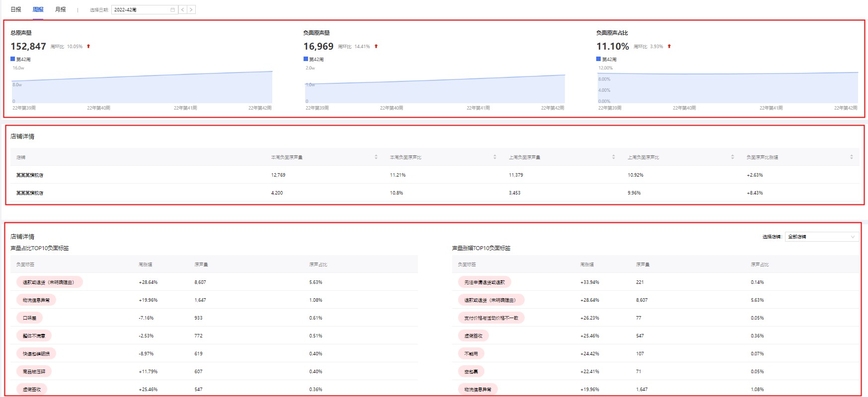Viewport: 868px width, 397px height.
Task: Click 虚假签收 tag in 声量涨幅TOP10 table
Action: pos(473,335)
